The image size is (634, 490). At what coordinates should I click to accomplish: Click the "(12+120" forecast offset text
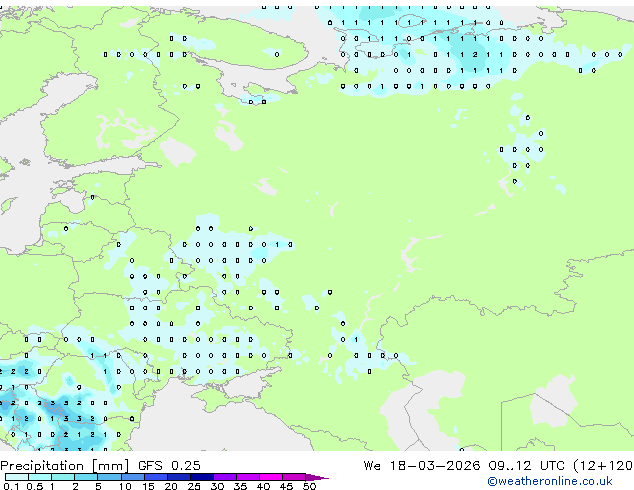[x=603, y=466]
